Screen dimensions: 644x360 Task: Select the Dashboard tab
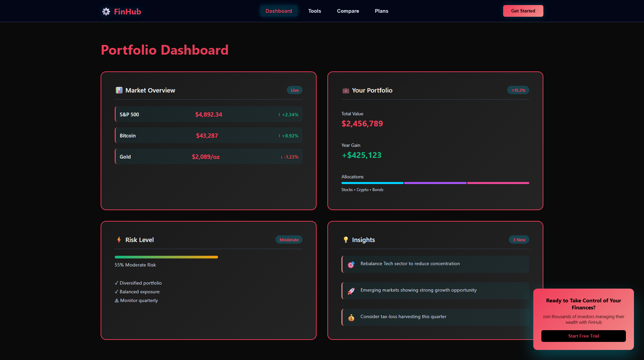point(279,11)
